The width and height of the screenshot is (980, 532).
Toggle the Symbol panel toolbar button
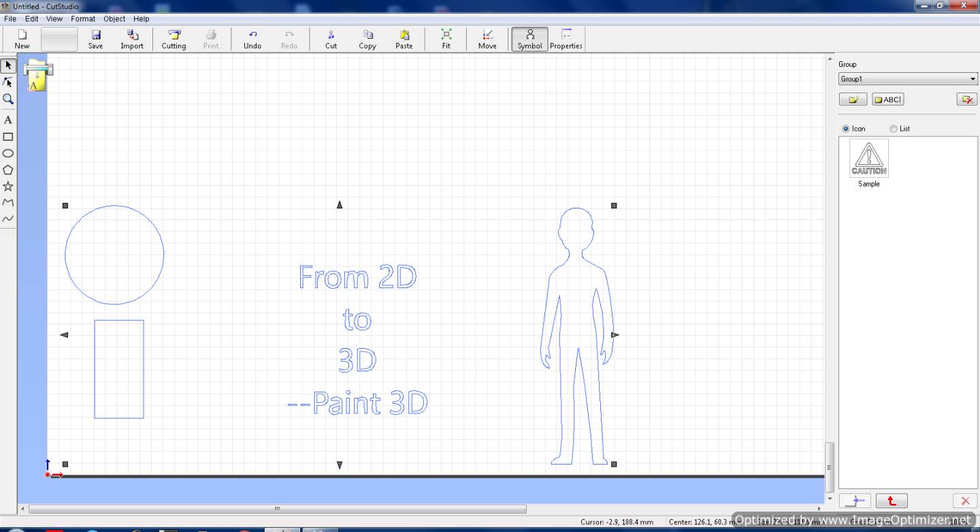(529, 39)
